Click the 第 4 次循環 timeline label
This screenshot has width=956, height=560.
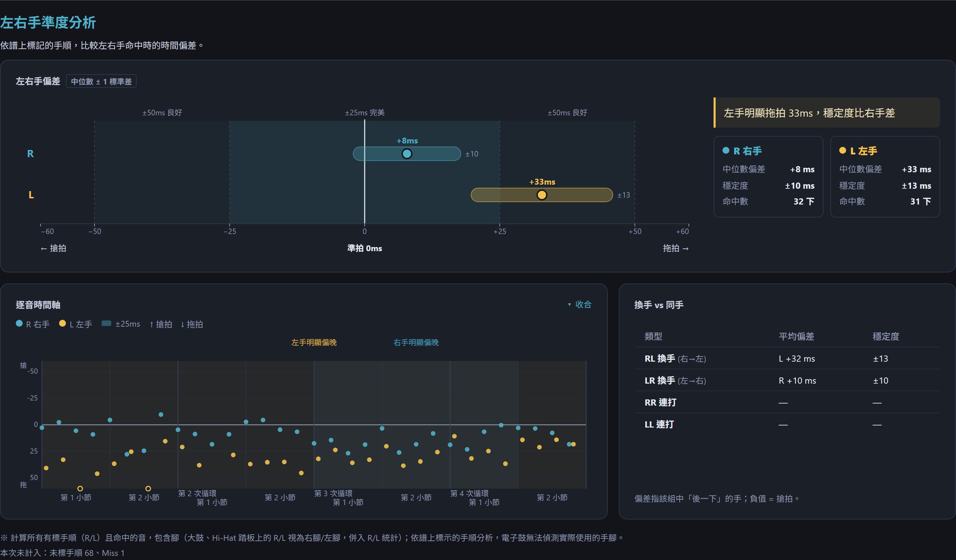469,493
